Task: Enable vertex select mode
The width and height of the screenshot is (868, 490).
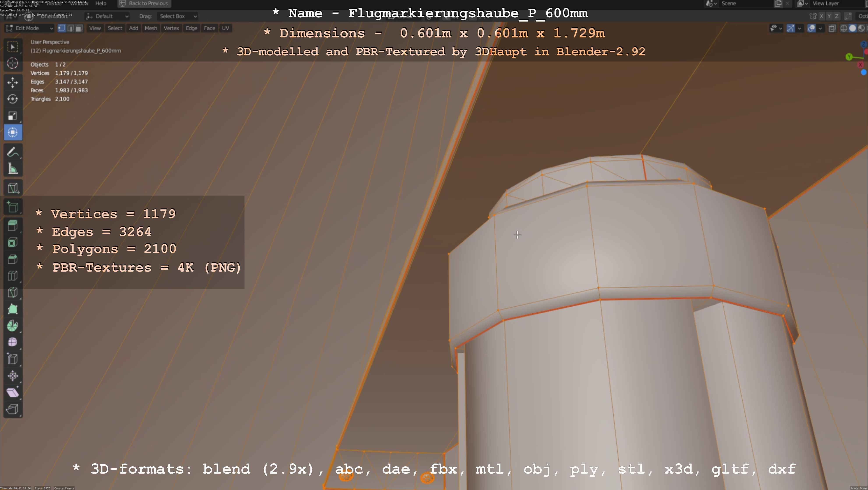Action: [x=62, y=28]
